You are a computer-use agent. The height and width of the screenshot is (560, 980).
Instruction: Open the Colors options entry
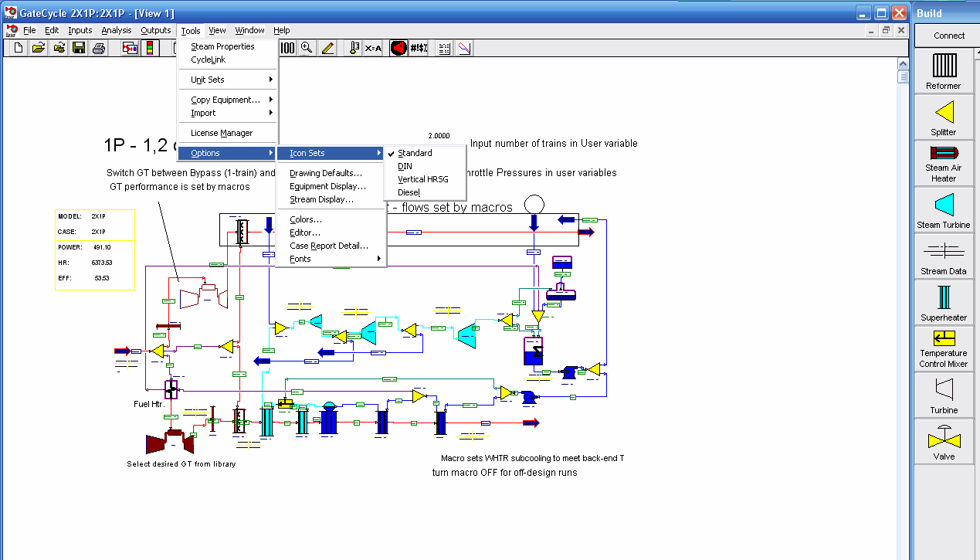331,219
